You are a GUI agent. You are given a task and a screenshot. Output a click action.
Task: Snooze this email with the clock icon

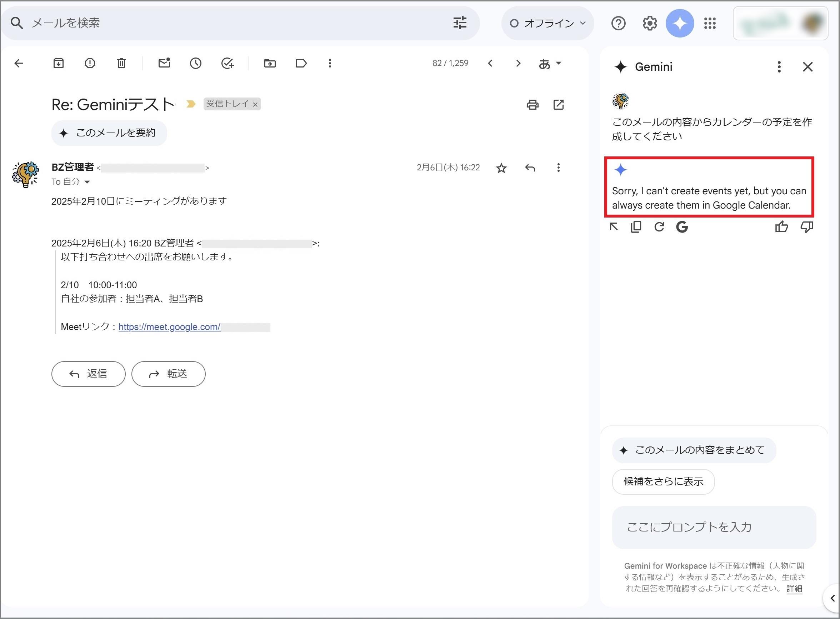(x=196, y=63)
